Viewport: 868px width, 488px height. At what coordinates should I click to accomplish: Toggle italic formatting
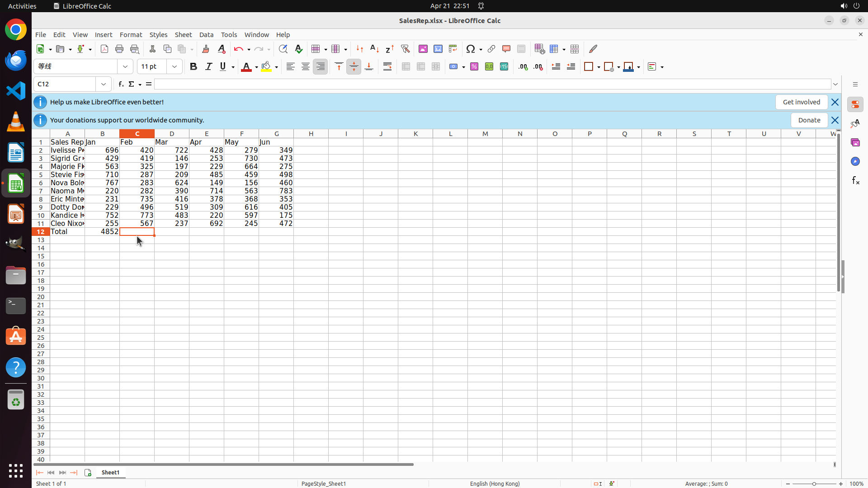pos(208,67)
